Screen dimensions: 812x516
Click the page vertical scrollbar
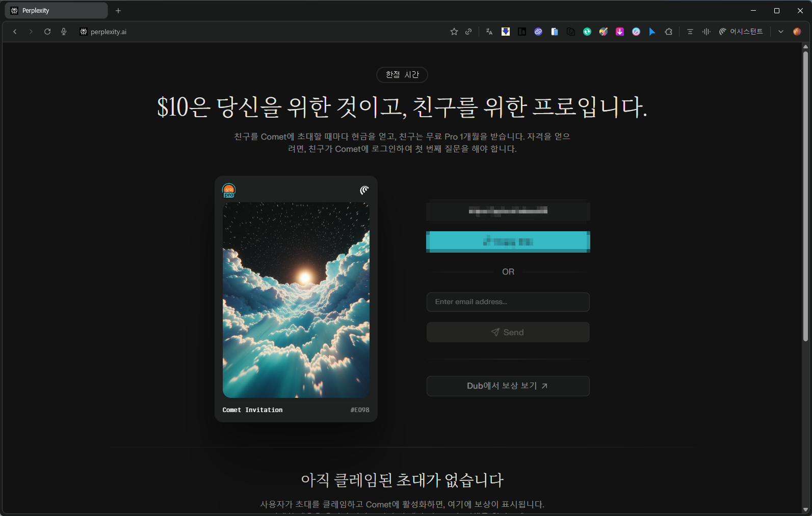(x=805, y=196)
